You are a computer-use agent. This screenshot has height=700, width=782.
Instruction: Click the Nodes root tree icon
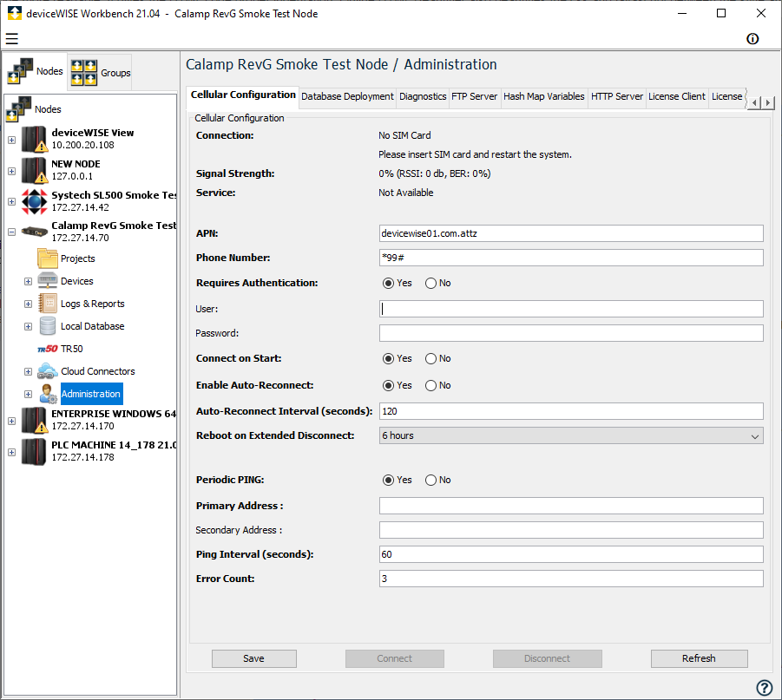[x=19, y=109]
